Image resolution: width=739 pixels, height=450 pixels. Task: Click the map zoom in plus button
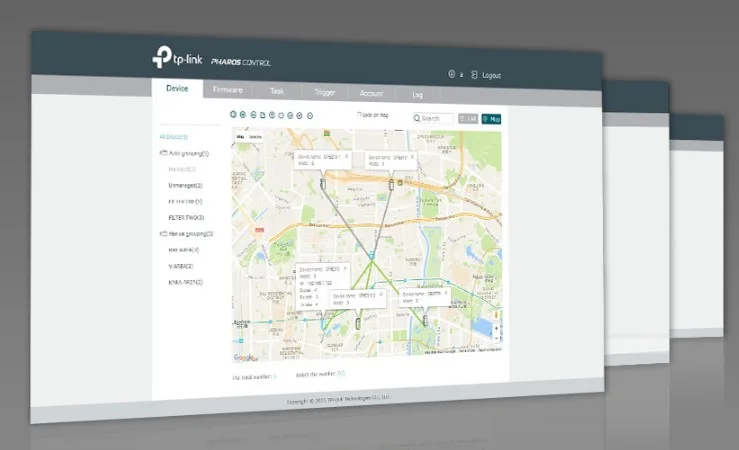[x=497, y=326]
